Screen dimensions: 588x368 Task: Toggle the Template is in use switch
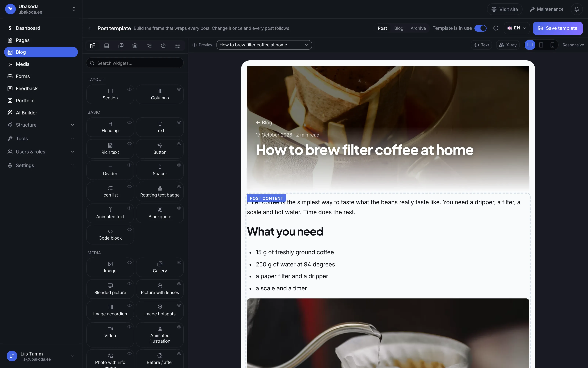tap(480, 28)
